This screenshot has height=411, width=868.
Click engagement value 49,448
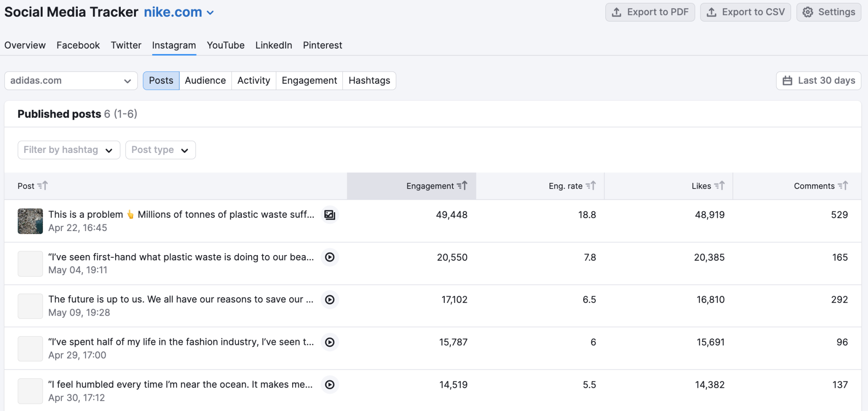tap(452, 215)
